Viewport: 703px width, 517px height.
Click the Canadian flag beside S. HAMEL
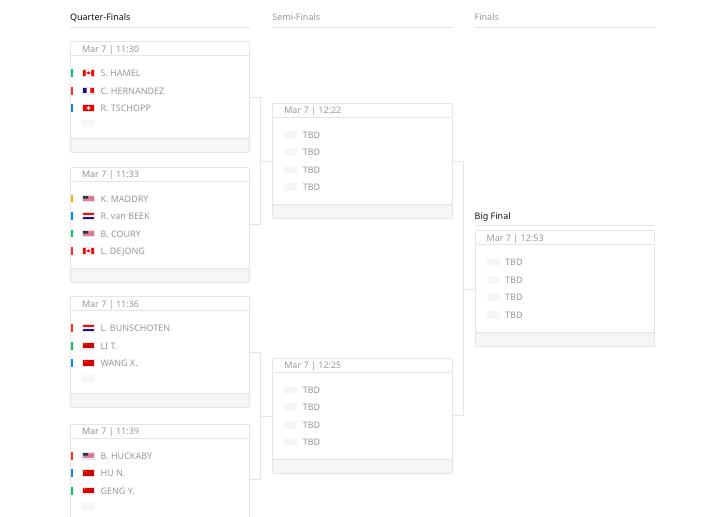point(88,73)
